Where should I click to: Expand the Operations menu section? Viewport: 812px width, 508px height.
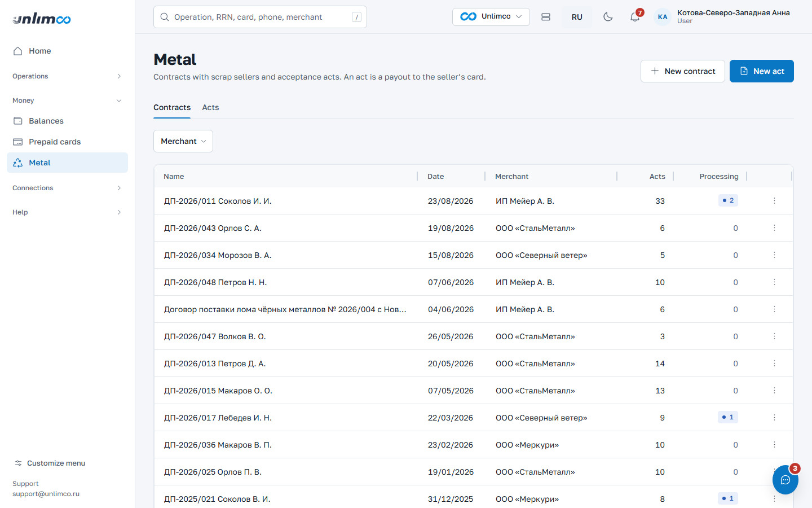67,76
